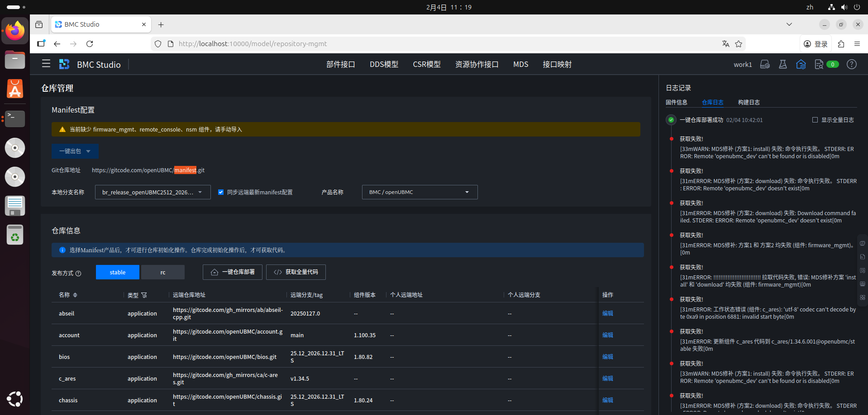Click the help question mark icon in header
The image size is (868, 415).
851,65
